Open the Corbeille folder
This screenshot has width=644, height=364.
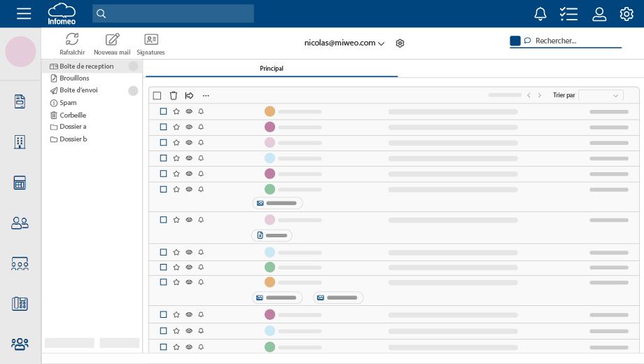(x=73, y=115)
